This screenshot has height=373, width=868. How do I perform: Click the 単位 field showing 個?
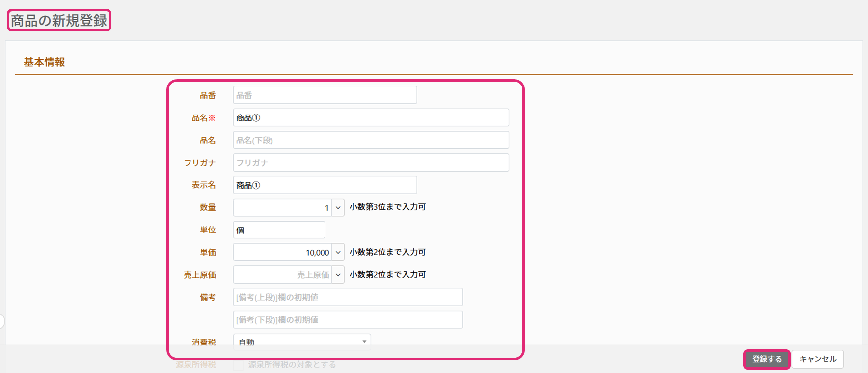(x=278, y=230)
